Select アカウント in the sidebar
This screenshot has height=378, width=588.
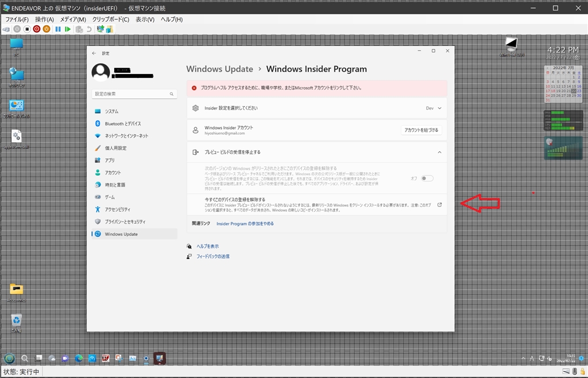(x=134, y=173)
